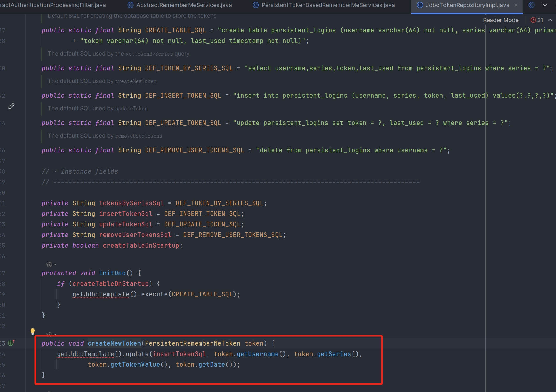The height and width of the screenshot is (392, 556).
Task: Switch to PersistentTokenBasedRememberMeServices.java tab
Action: 328,5
